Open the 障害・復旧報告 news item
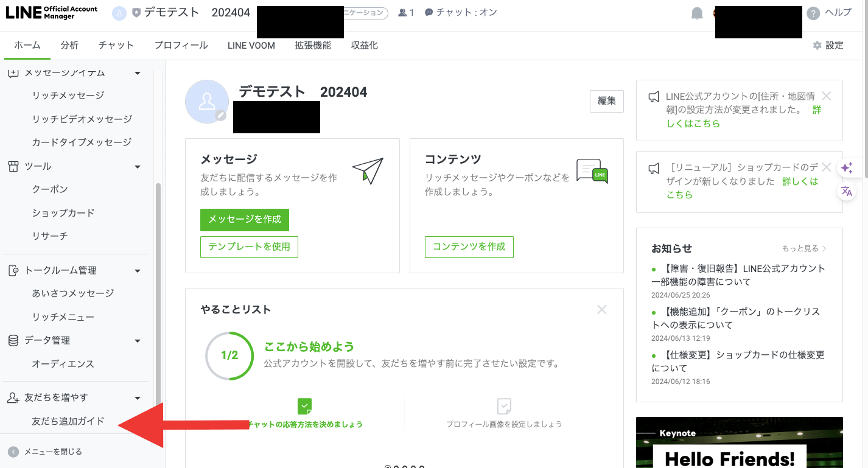The height and width of the screenshot is (468, 868). pos(738,275)
